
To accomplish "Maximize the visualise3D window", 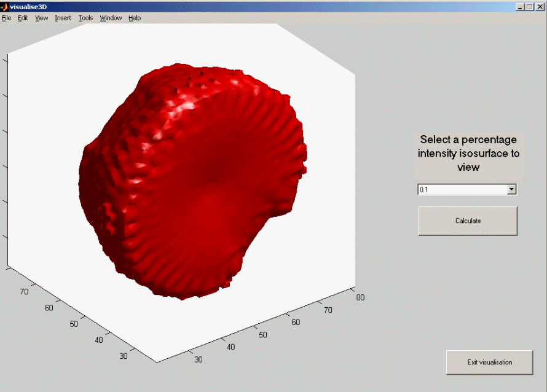I will click(x=529, y=6).
